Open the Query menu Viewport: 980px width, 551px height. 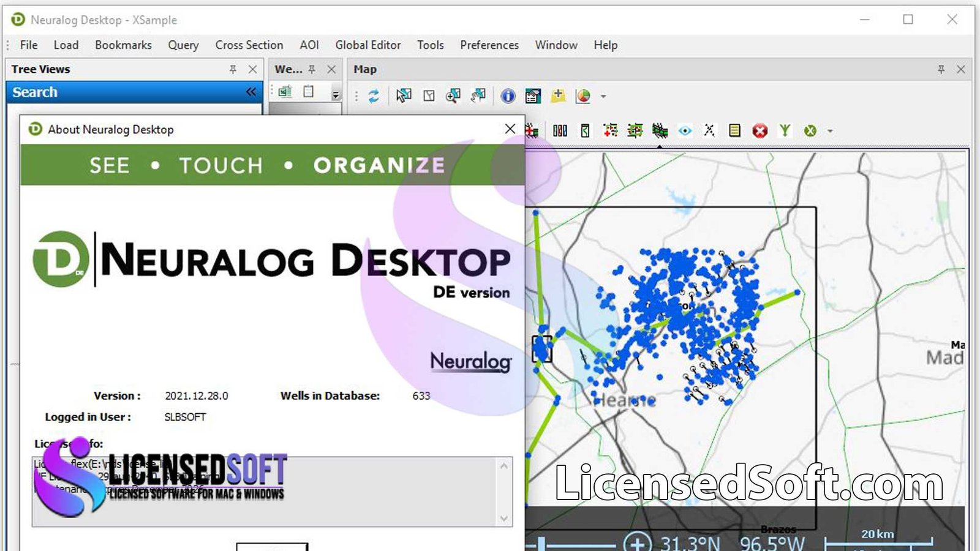click(x=183, y=45)
